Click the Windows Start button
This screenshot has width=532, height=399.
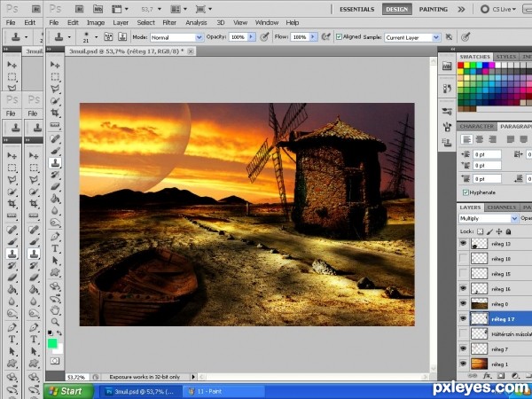(68, 391)
